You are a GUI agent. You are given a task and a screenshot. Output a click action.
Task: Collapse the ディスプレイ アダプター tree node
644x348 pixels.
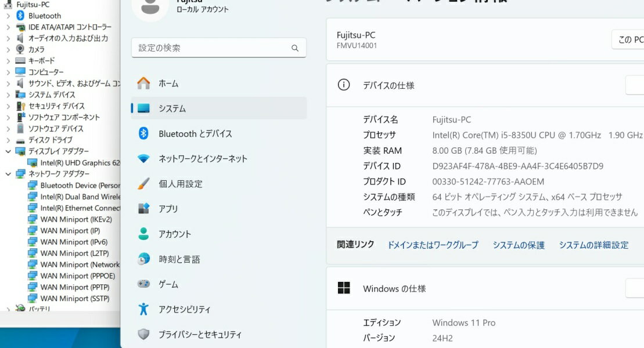pos(8,151)
